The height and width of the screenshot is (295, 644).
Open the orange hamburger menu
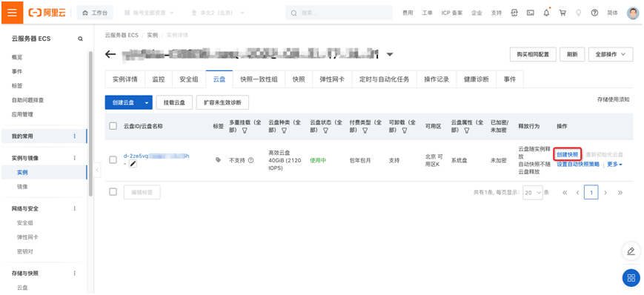(x=13, y=13)
